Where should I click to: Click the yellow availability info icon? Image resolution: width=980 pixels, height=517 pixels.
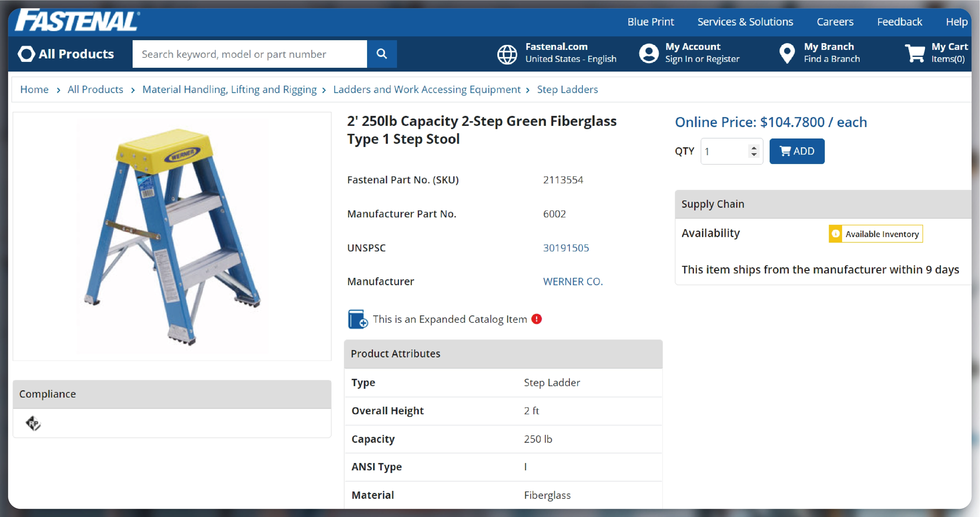[x=835, y=234]
